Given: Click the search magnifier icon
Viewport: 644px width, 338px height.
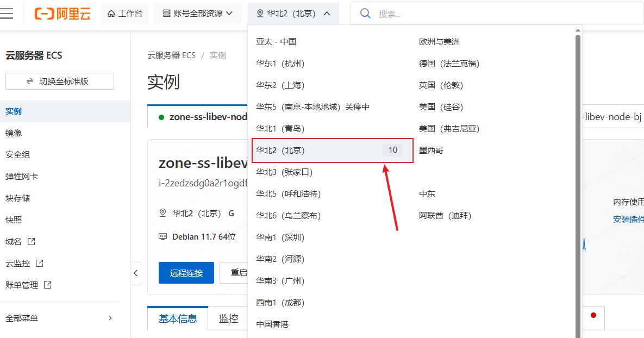Looking at the screenshot, I should (366, 14).
